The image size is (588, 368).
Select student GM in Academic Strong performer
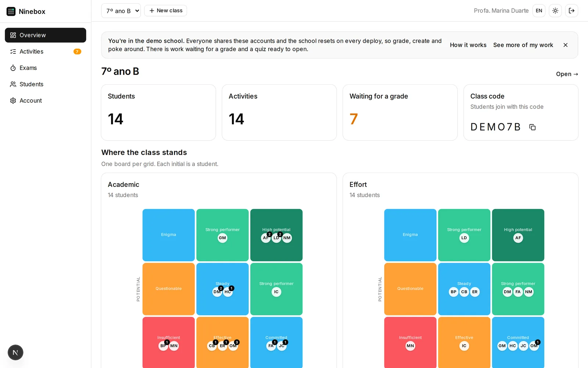[222, 238]
